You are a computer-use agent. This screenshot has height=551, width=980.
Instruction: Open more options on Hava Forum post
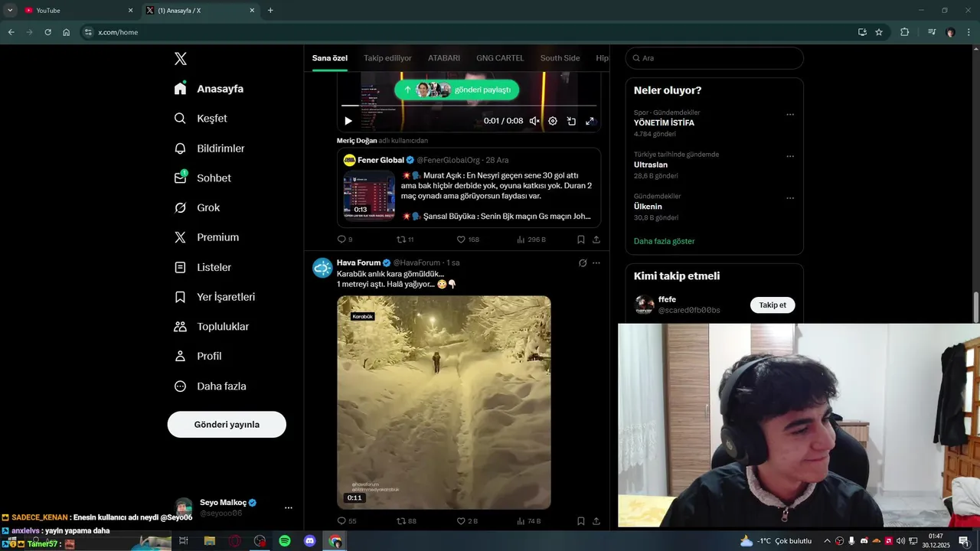[596, 262]
